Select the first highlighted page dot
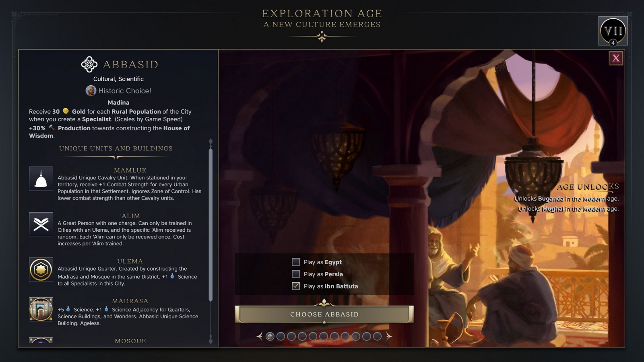 click(270, 336)
